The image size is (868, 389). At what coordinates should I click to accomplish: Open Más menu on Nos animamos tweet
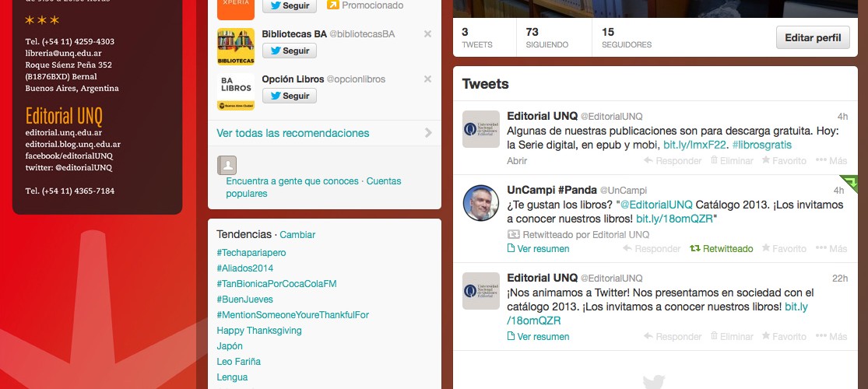tap(831, 336)
